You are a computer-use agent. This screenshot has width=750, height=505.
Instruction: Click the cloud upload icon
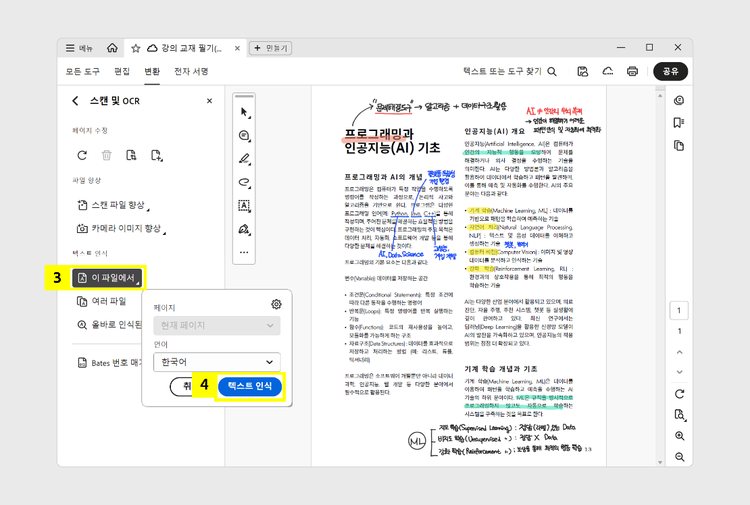[x=607, y=71]
